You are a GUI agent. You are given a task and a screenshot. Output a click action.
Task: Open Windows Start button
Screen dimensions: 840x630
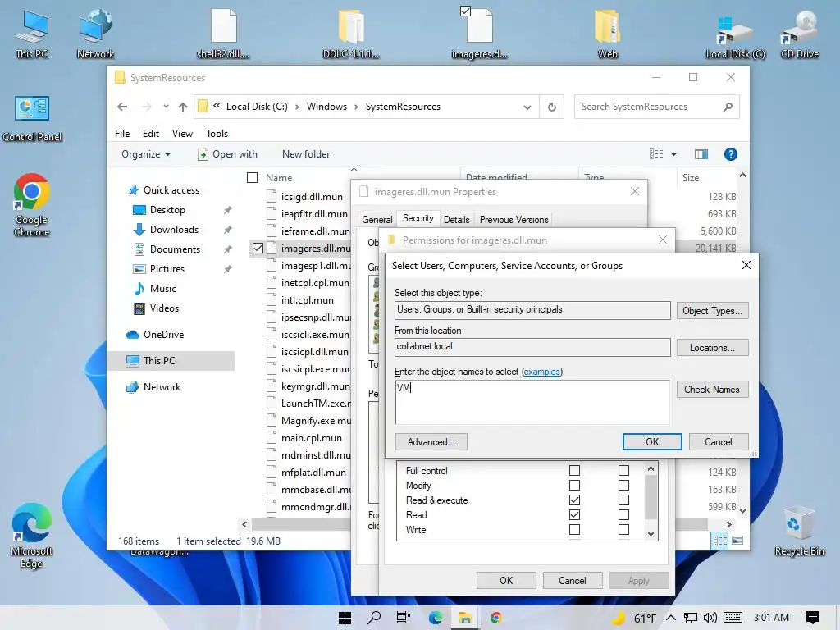click(345, 618)
